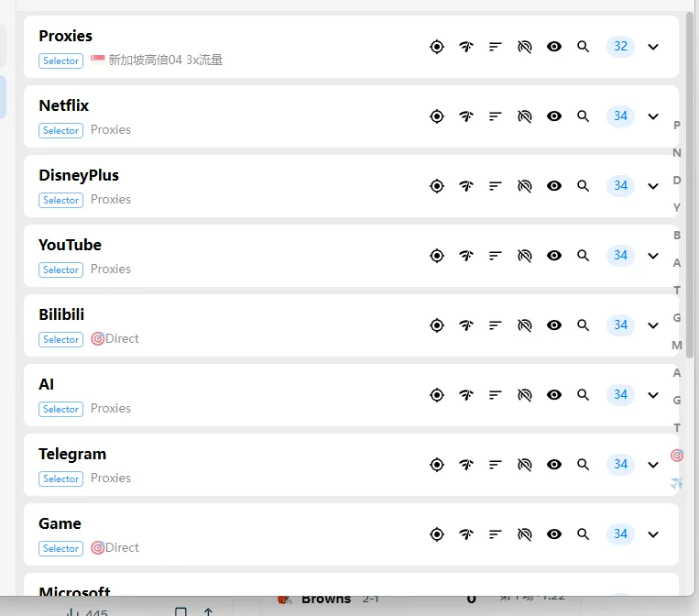This screenshot has height=616, width=699.
Task: Jump to group via index letter P
Action: pos(677,126)
